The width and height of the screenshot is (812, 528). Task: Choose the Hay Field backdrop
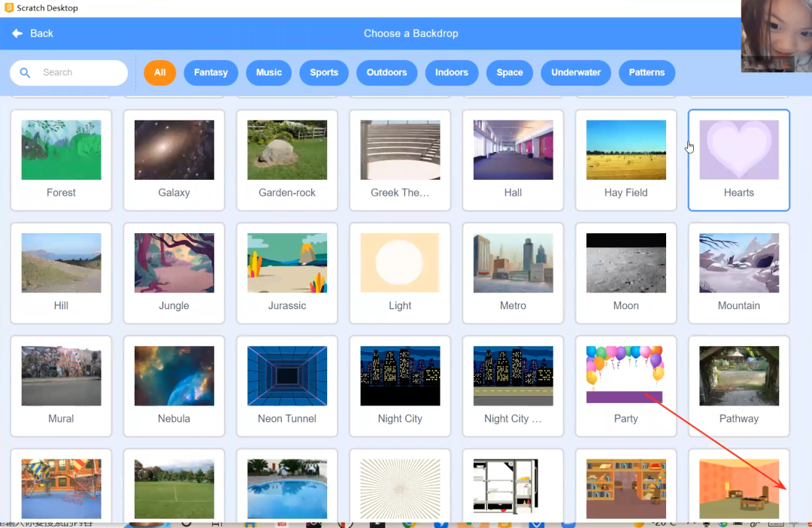(x=626, y=160)
